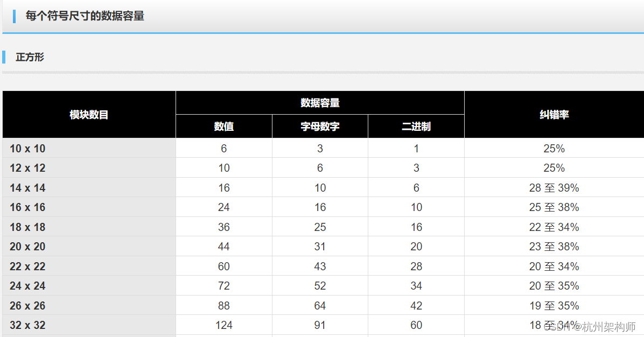Select the cell with value 88

(x=223, y=305)
